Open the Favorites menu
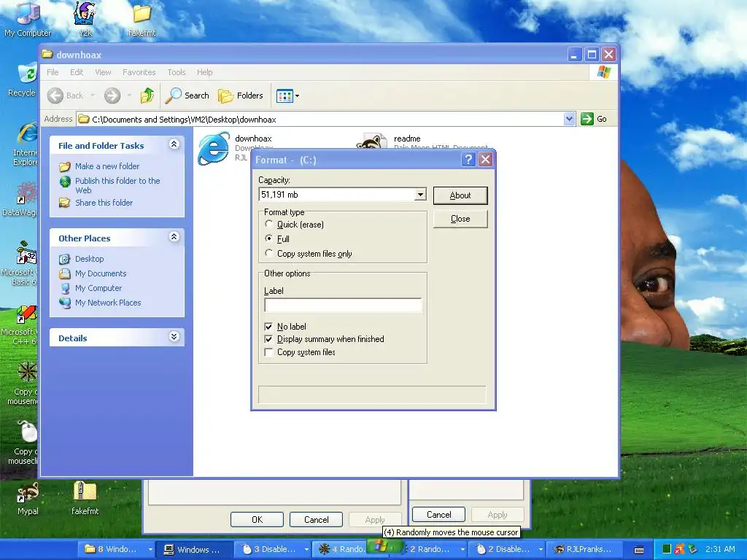Image resolution: width=747 pixels, height=560 pixels. (139, 72)
